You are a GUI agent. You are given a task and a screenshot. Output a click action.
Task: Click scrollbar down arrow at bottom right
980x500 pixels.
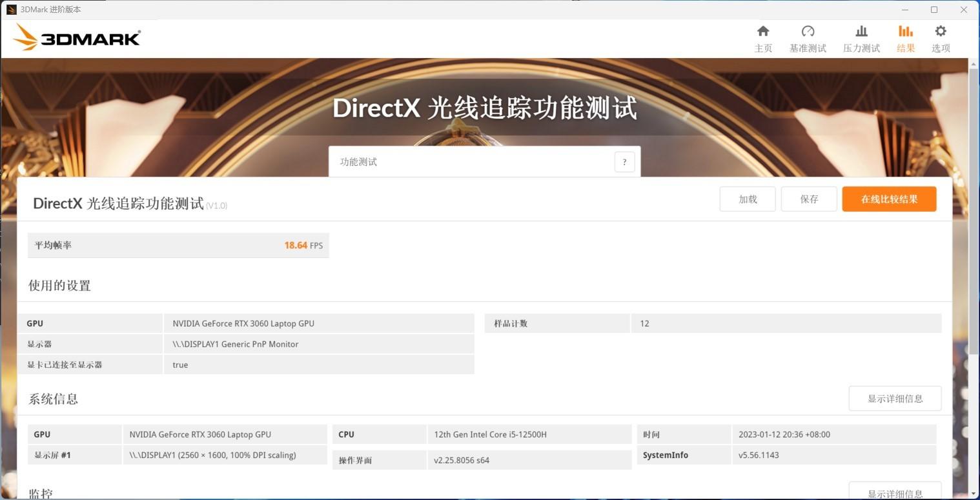point(974,494)
